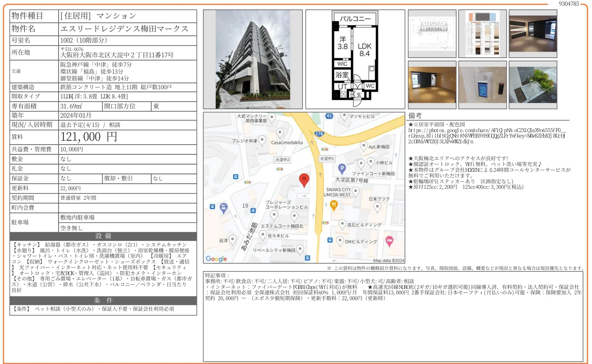The image size is (592, 364).
Task: Click the route 176 road shield
Action: coord(319,134)
